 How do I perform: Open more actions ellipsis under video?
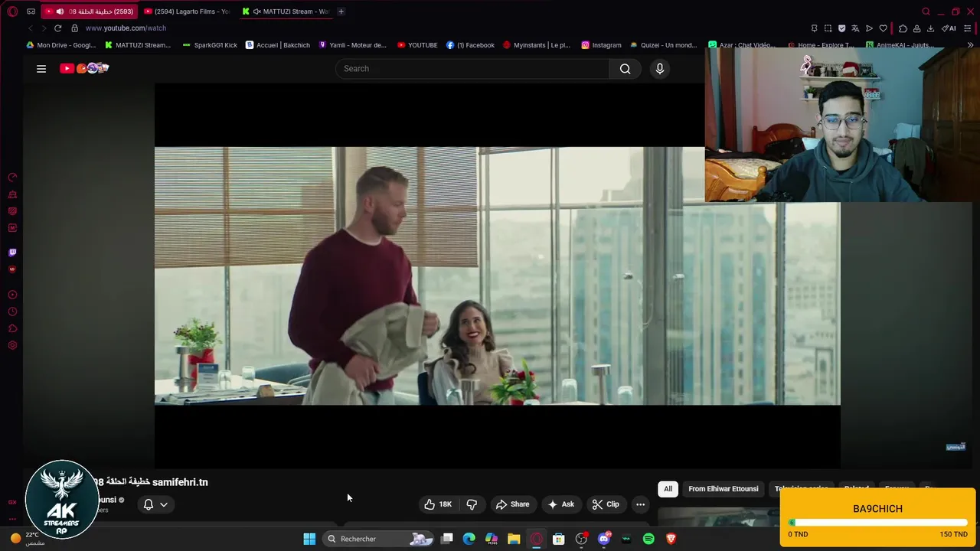pos(641,504)
